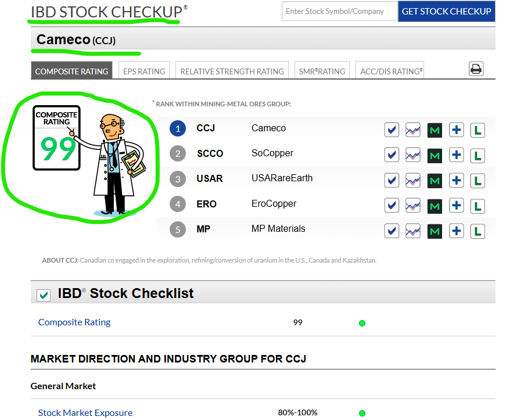
Task: Open the Relative Strength Rating tab
Action: tap(232, 70)
